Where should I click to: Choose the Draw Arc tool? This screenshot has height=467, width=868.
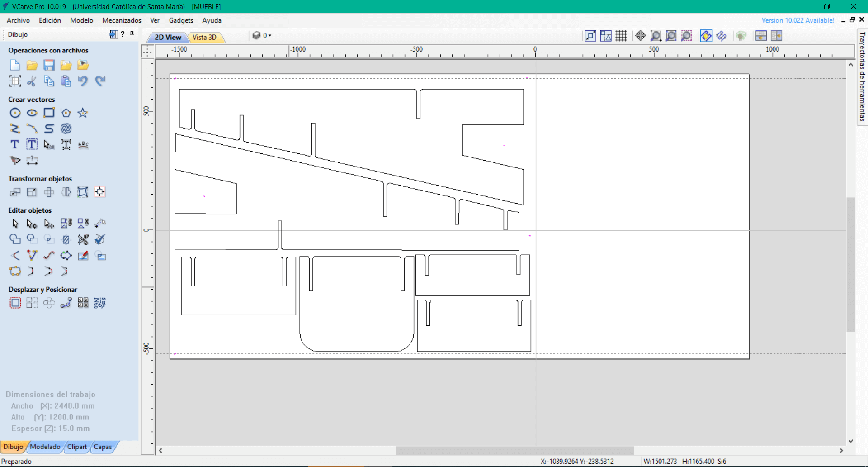(x=32, y=129)
